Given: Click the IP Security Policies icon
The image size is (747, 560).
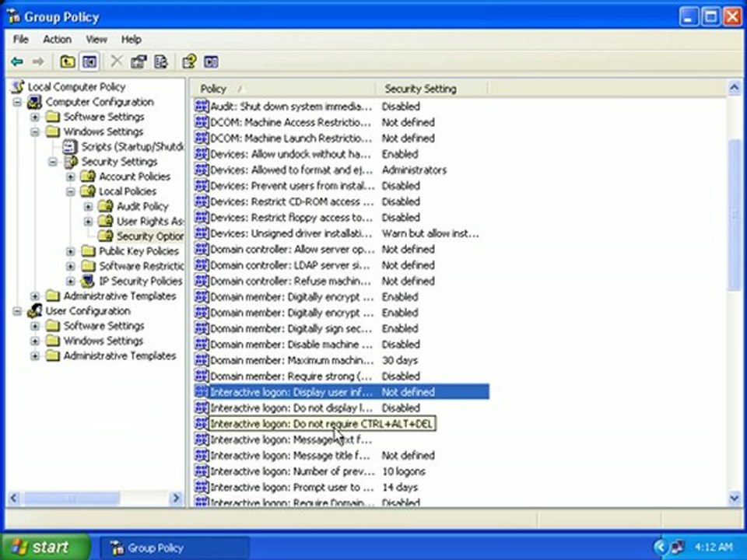Looking at the screenshot, I should (88, 281).
